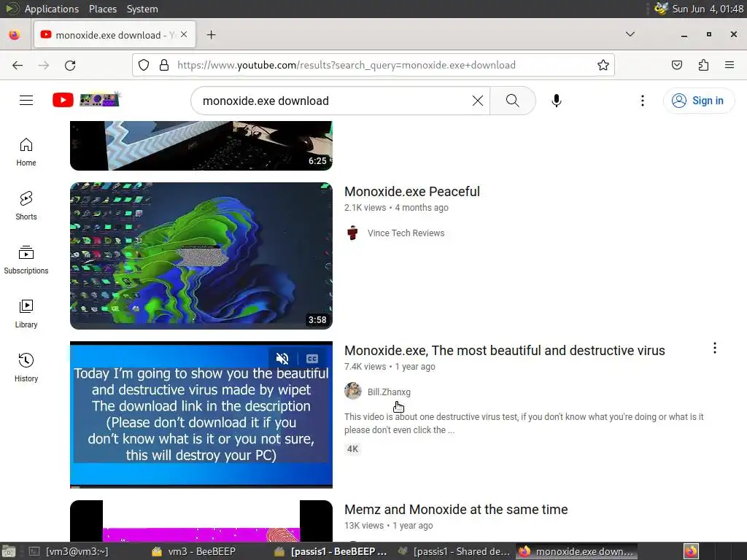
Task: Open Monoxide.exe Peaceful video title
Action: click(x=412, y=192)
